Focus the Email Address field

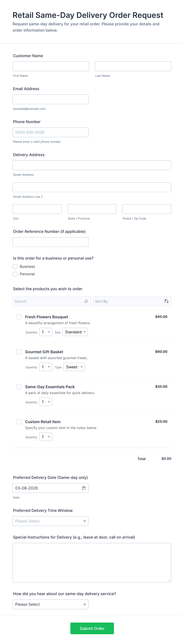pyautogui.click(x=50, y=99)
